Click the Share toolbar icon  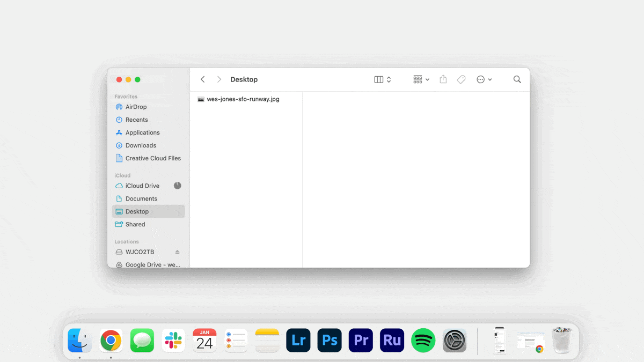[x=443, y=79]
